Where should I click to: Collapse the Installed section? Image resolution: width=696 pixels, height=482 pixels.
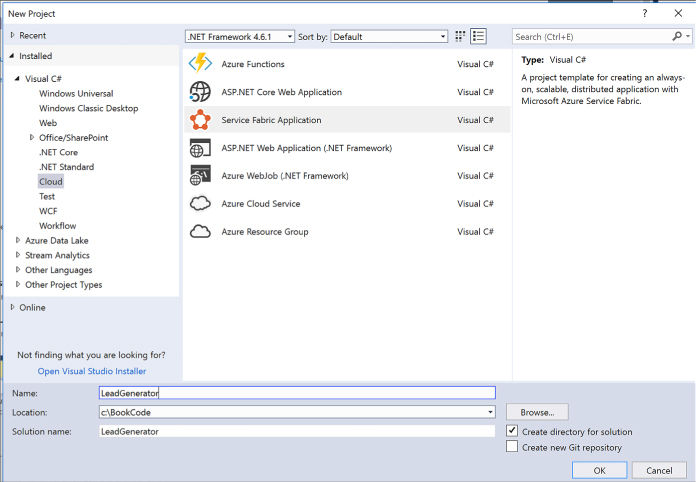point(12,55)
